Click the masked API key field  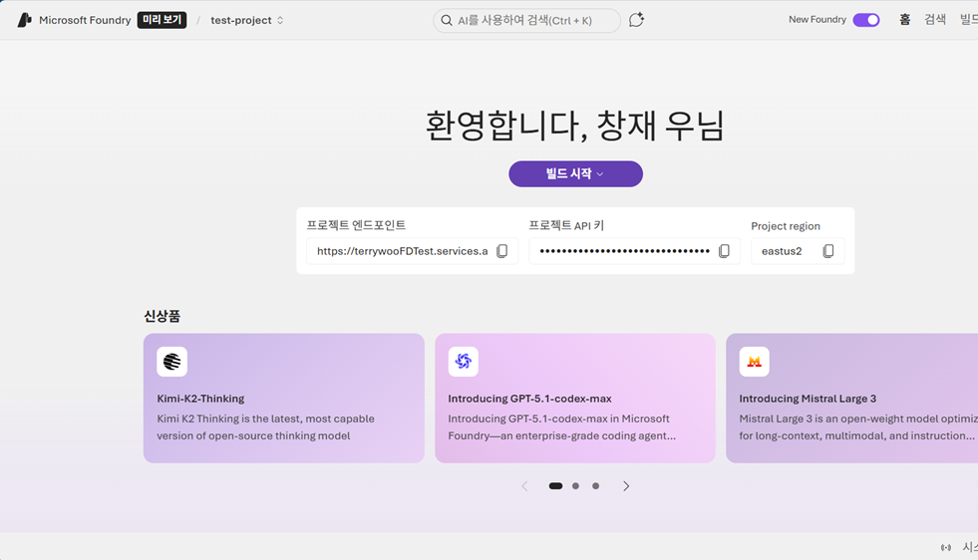click(x=634, y=251)
